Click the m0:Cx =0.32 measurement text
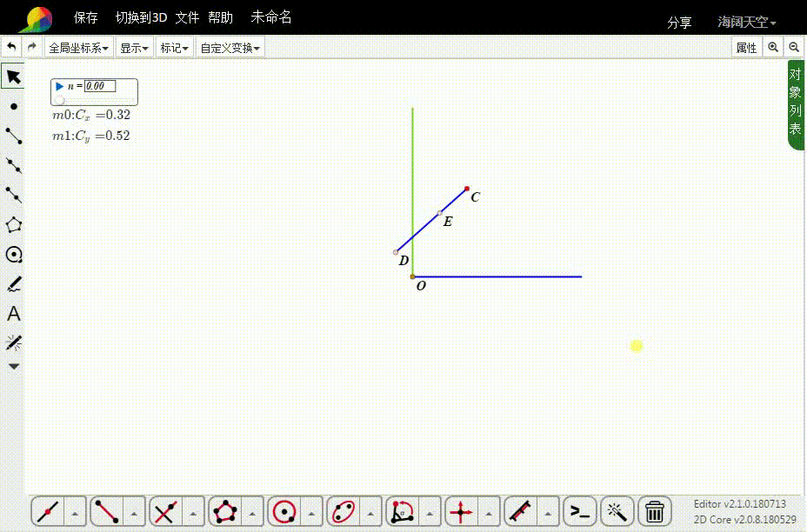Image resolution: width=807 pixels, height=532 pixels. (91, 116)
